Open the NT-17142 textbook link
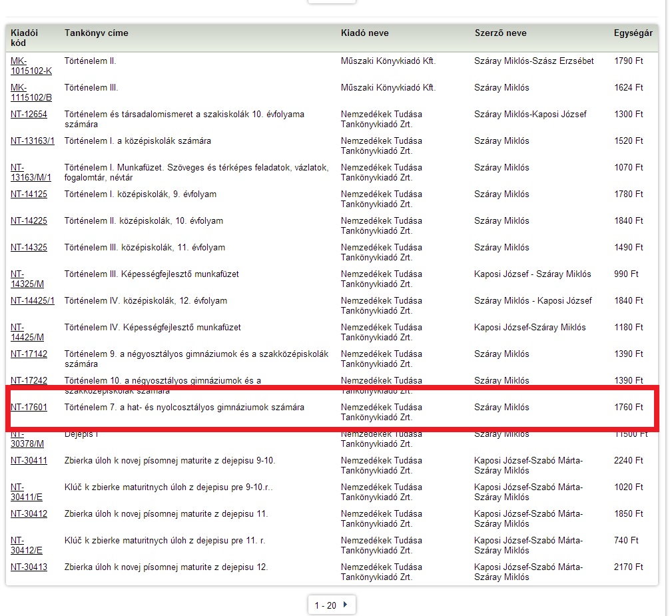Image resolution: width=672 pixels, height=616 pixels. click(29, 354)
